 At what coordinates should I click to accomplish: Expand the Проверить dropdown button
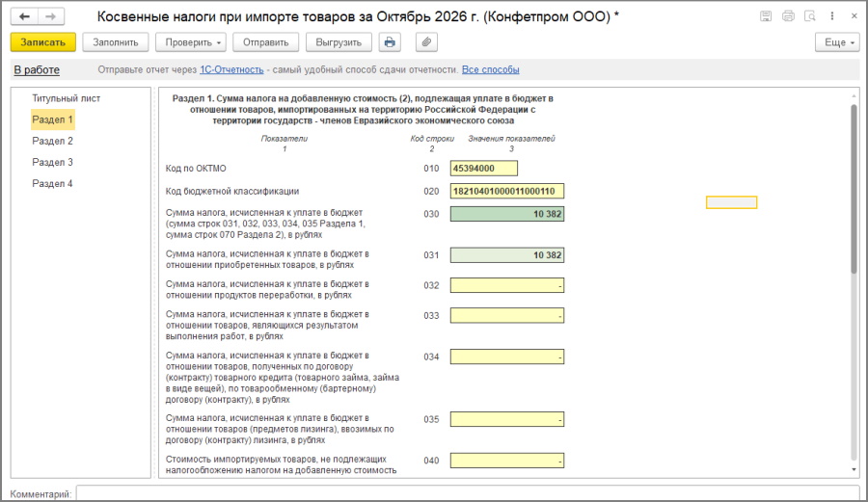[x=192, y=42]
